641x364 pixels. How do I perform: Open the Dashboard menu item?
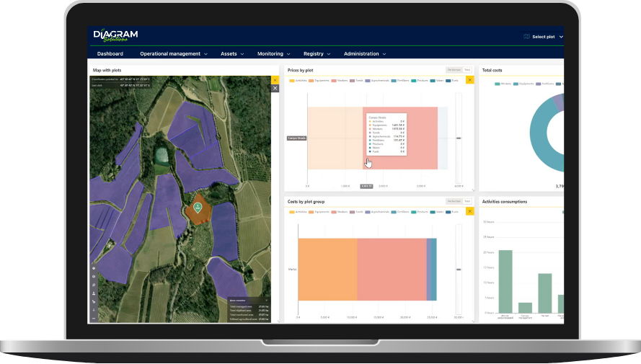coord(110,54)
